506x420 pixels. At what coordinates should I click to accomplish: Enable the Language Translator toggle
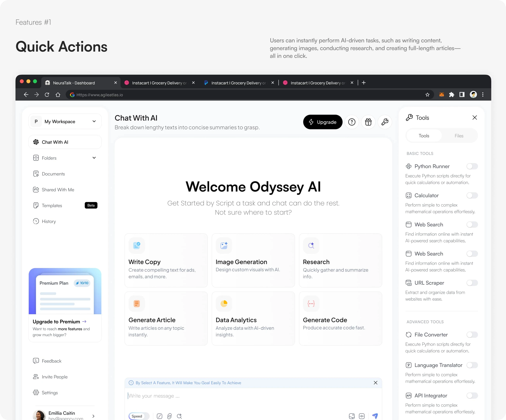point(472,365)
